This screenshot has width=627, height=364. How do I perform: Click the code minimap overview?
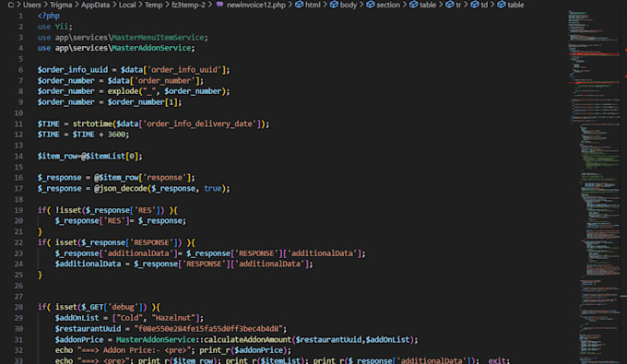click(594, 186)
